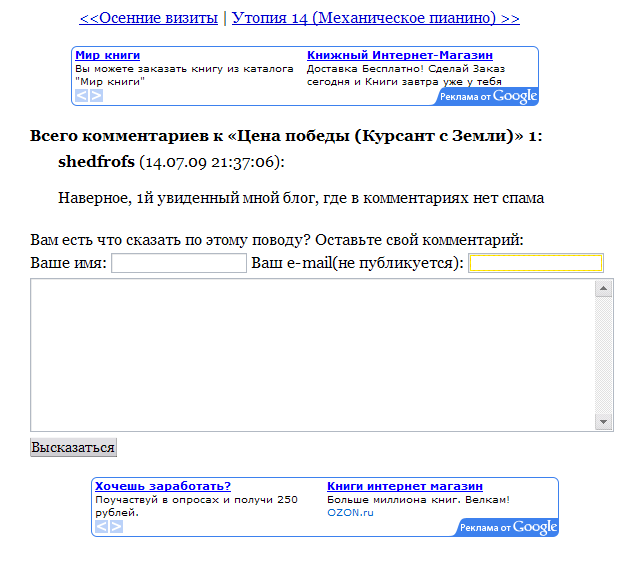
Task: Click previous arrow in top ad block
Action: point(82,96)
